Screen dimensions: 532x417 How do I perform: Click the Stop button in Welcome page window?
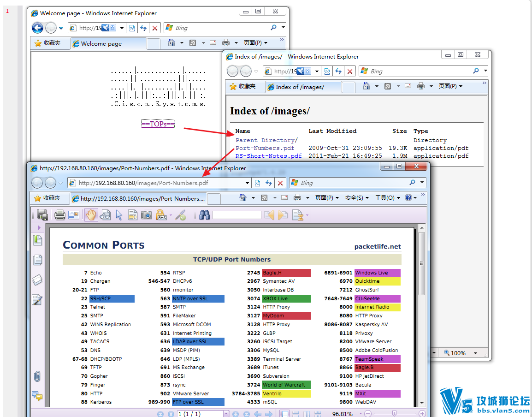[x=155, y=28]
